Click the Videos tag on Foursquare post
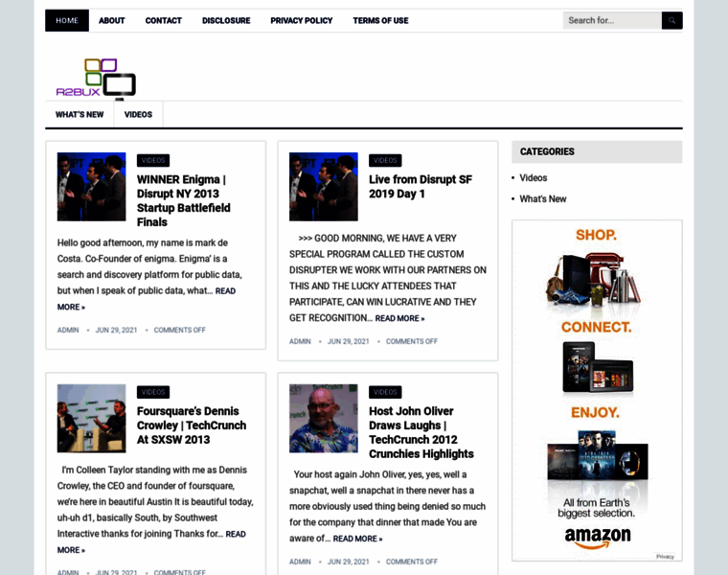The width and height of the screenshot is (728, 575). [153, 392]
